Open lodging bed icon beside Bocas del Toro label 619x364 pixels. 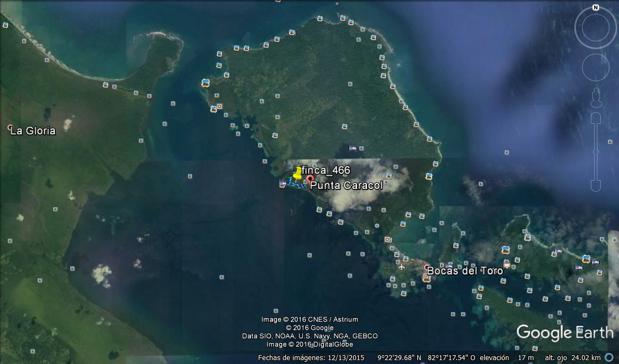pyautogui.click(x=449, y=266)
